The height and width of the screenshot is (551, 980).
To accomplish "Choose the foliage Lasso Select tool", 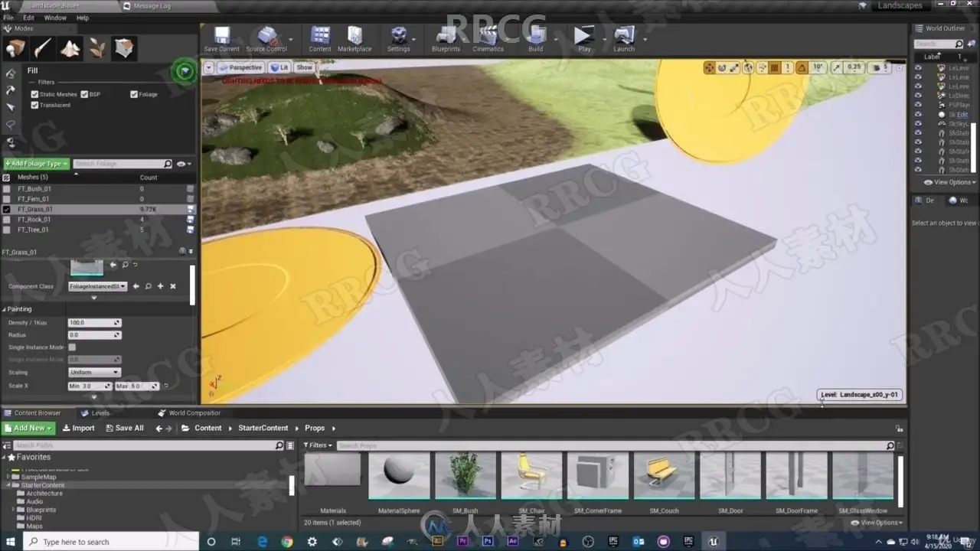I will pyautogui.click(x=11, y=125).
